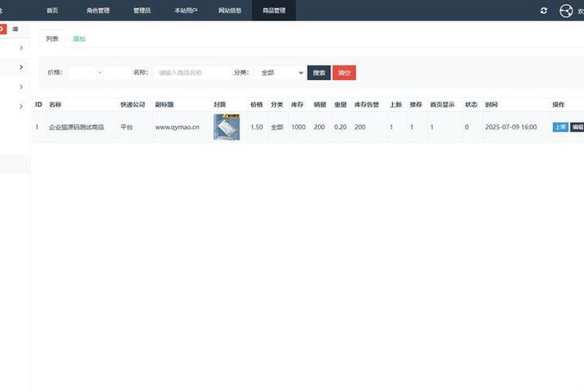584x392 pixels.
Task: Click the red button in sidebar header
Action: (x=3, y=29)
